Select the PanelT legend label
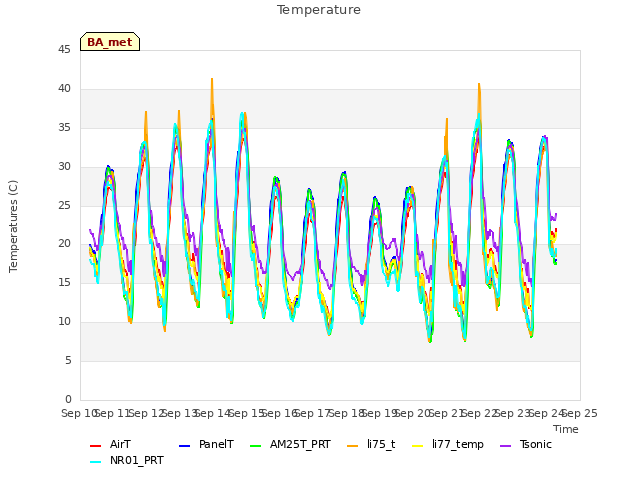The width and height of the screenshot is (640, 480). (216, 444)
